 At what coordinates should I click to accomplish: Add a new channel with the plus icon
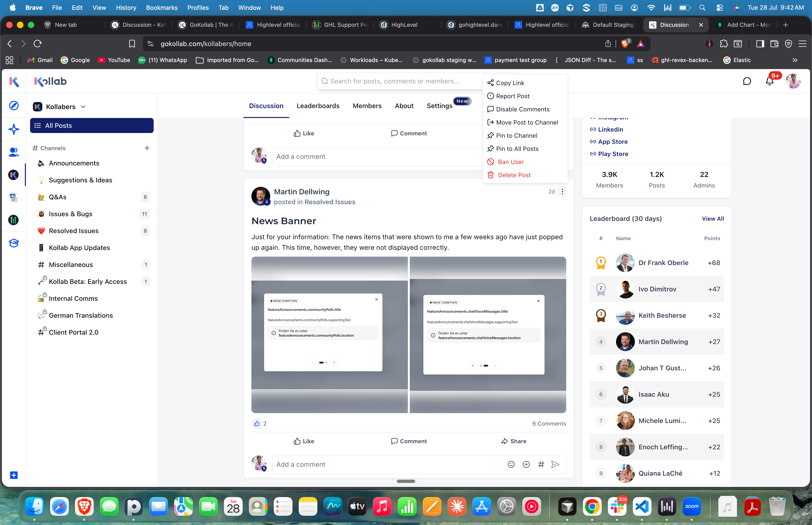147,148
